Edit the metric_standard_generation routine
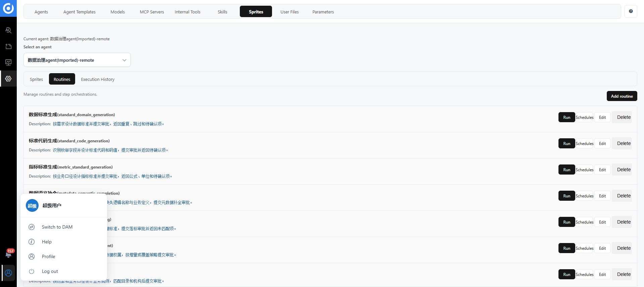This screenshot has width=644, height=287. [602, 170]
